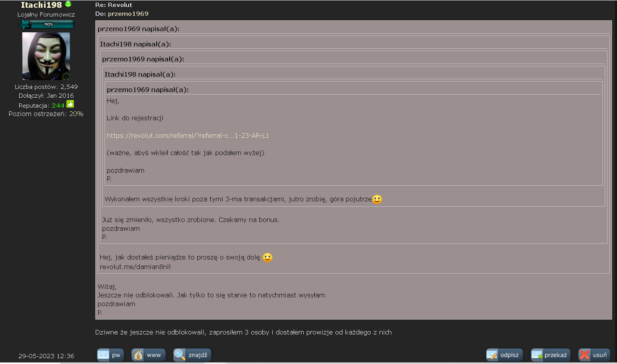Open reputation score 244

(x=58, y=105)
